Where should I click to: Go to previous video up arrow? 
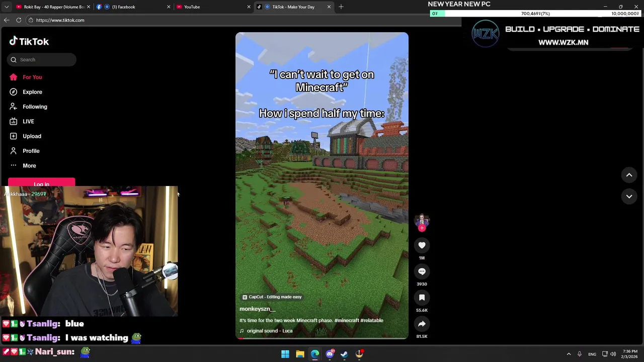point(629,175)
